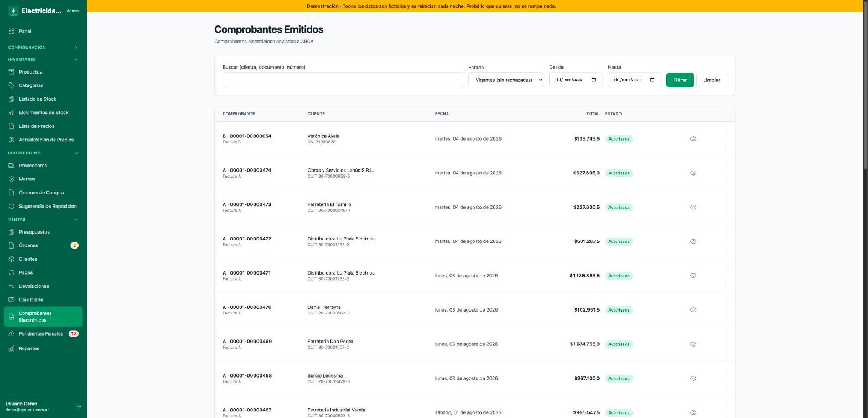The image size is (868, 418).
Task: Open calendar picker in Desde field
Action: [x=594, y=80]
